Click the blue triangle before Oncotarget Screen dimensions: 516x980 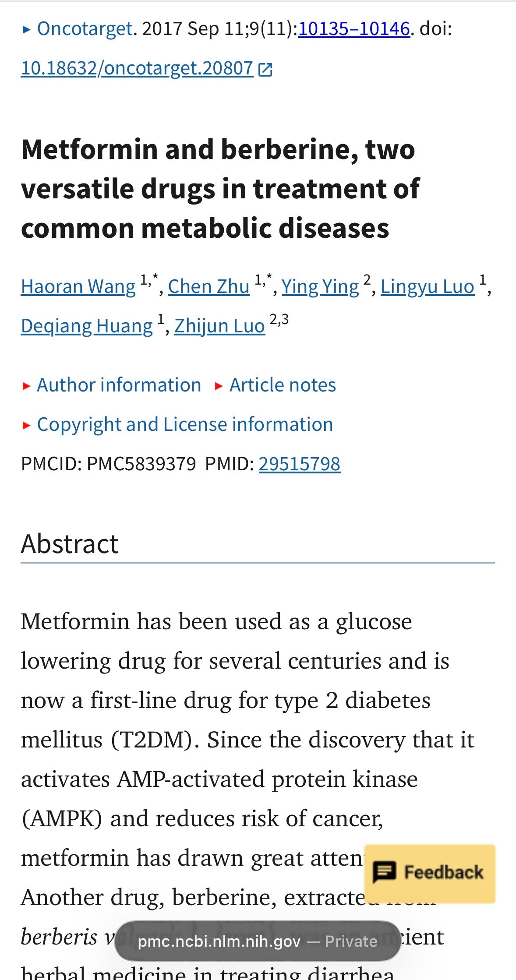[26, 30]
